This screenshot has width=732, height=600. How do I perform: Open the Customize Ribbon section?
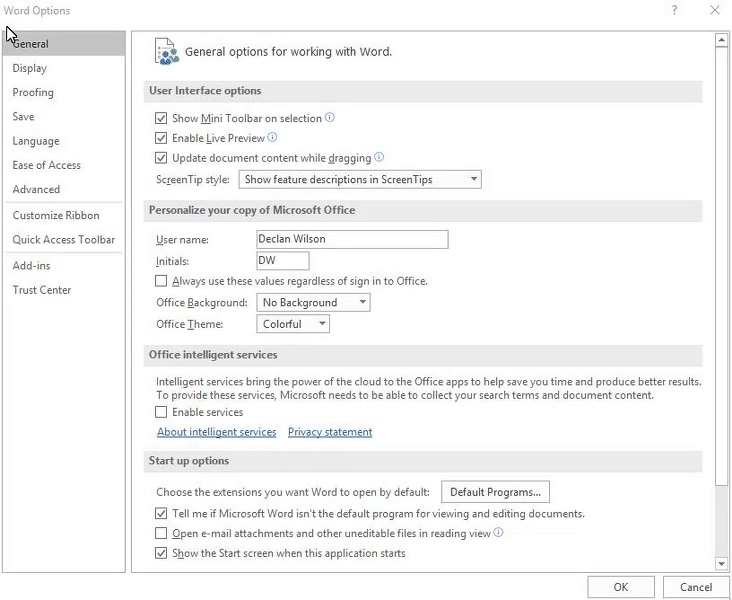click(56, 215)
